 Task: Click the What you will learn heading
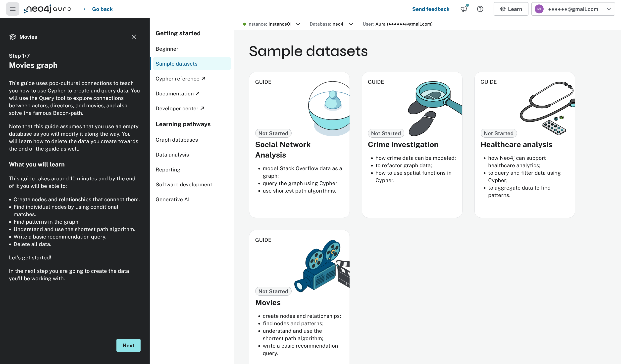coord(37,164)
